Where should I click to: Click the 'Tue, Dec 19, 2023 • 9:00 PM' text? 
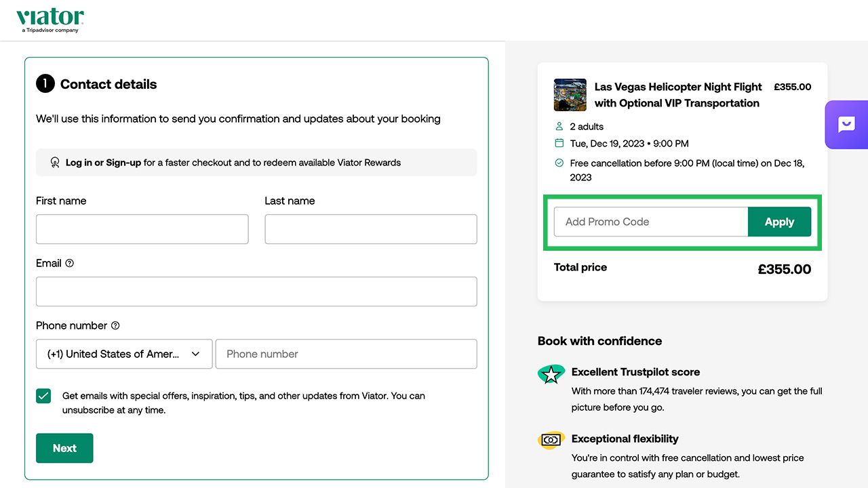coord(629,144)
